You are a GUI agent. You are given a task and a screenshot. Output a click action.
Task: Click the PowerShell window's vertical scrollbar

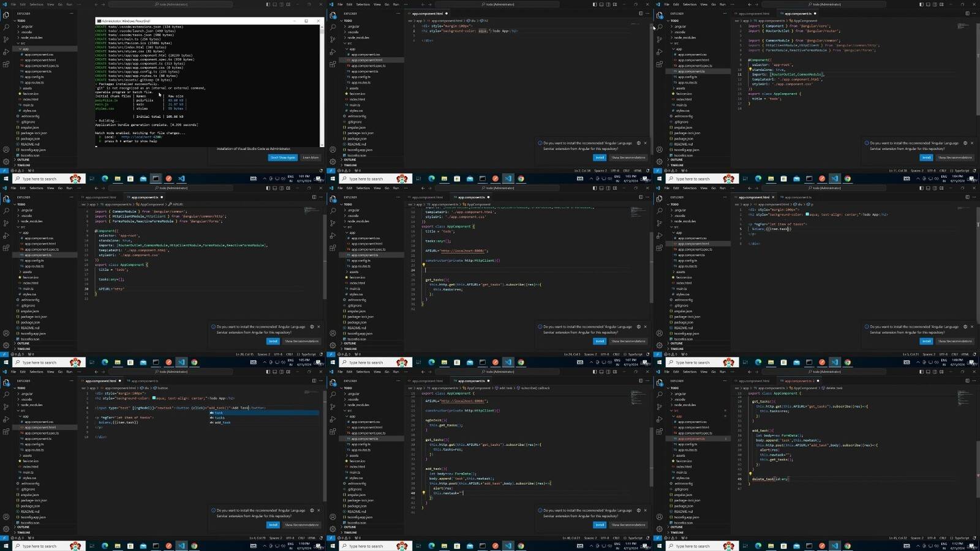(x=322, y=86)
